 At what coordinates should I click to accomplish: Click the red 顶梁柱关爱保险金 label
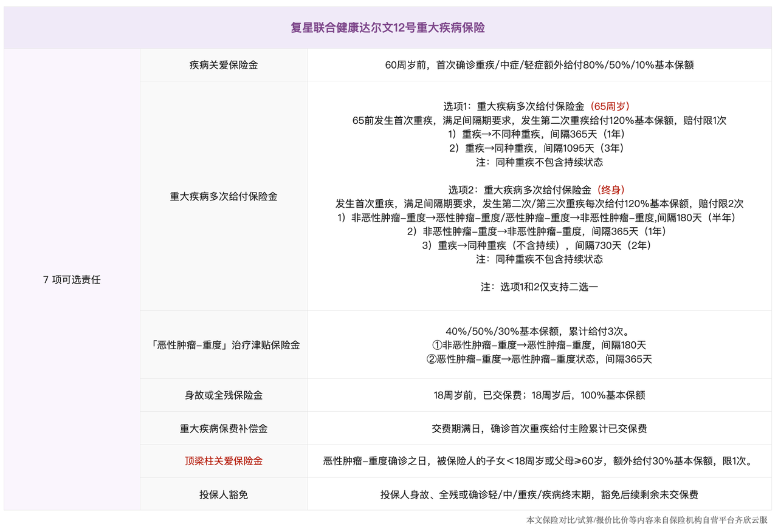224,461
